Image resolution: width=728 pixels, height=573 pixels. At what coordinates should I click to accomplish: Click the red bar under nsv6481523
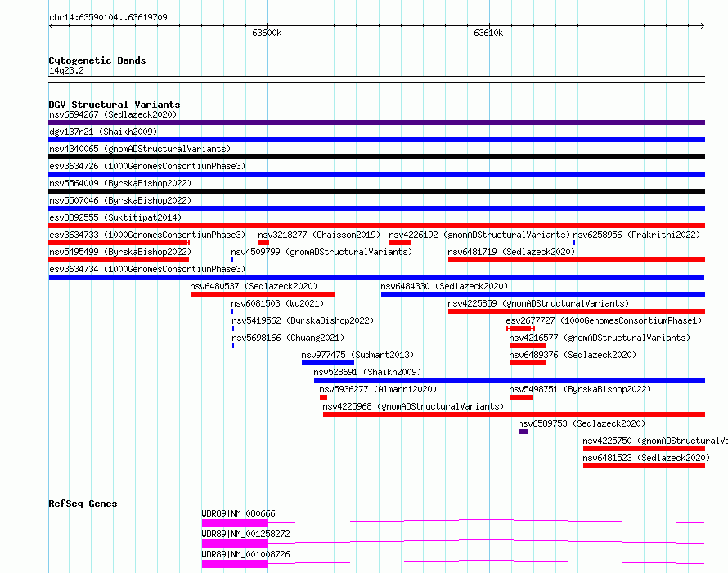(x=644, y=466)
